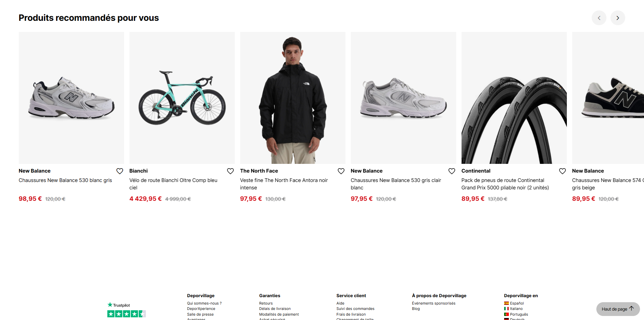Visit the Blog link
Viewport: 644px width, 320px height.
(416, 309)
